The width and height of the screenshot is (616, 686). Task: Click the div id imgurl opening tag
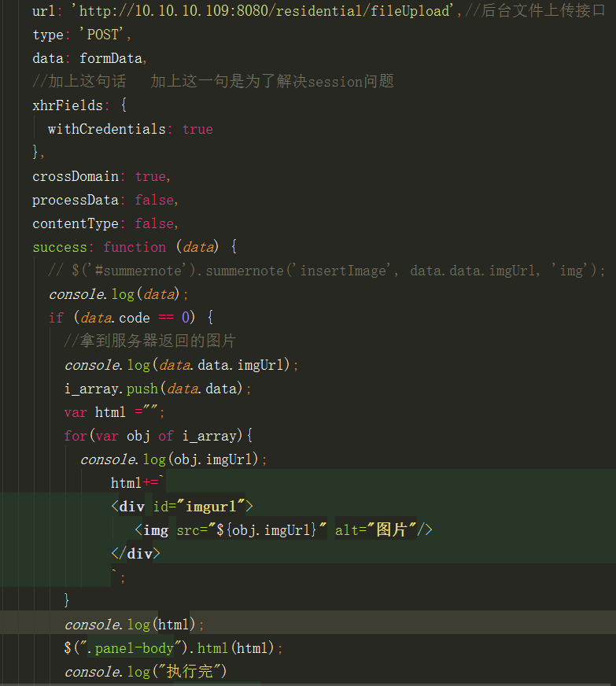point(182,507)
